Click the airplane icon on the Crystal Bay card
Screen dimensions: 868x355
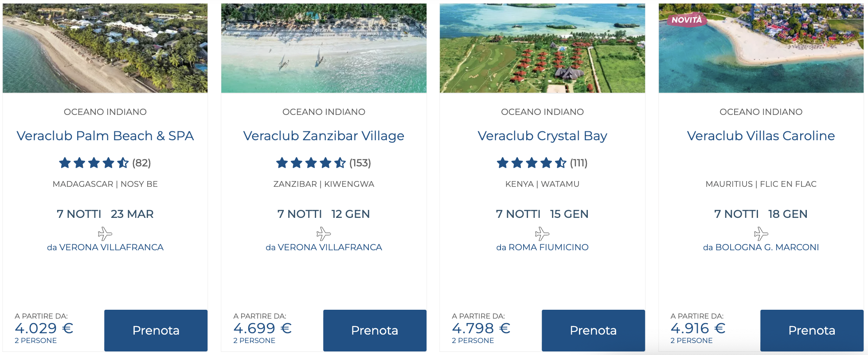(x=542, y=232)
